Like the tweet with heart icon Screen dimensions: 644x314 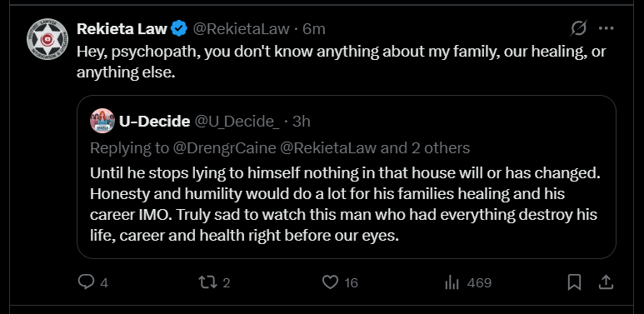[330, 282]
